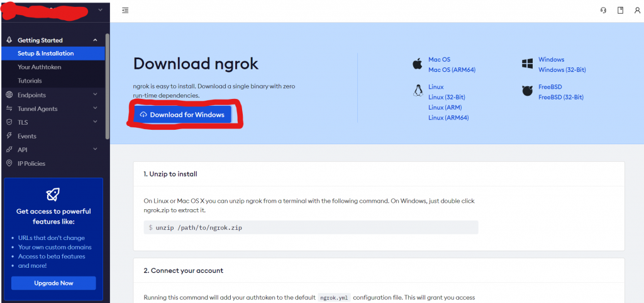Click the Windows download link
Image resolution: width=644 pixels, height=303 pixels.
pos(551,60)
